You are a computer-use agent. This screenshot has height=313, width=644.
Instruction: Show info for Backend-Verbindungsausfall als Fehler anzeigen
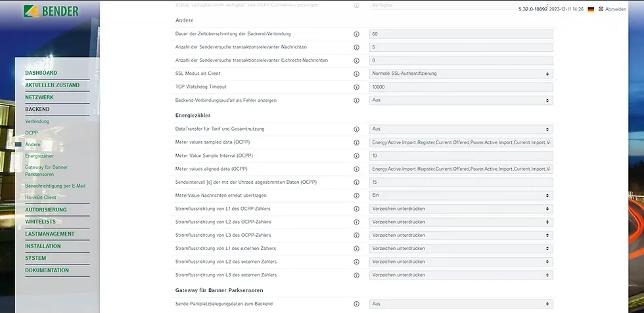356,100
